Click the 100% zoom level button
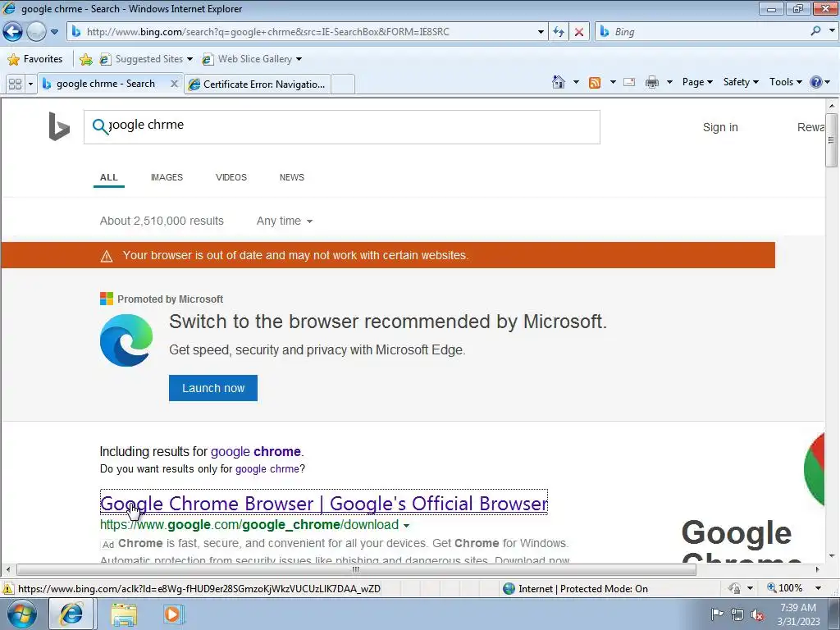 tap(785, 588)
